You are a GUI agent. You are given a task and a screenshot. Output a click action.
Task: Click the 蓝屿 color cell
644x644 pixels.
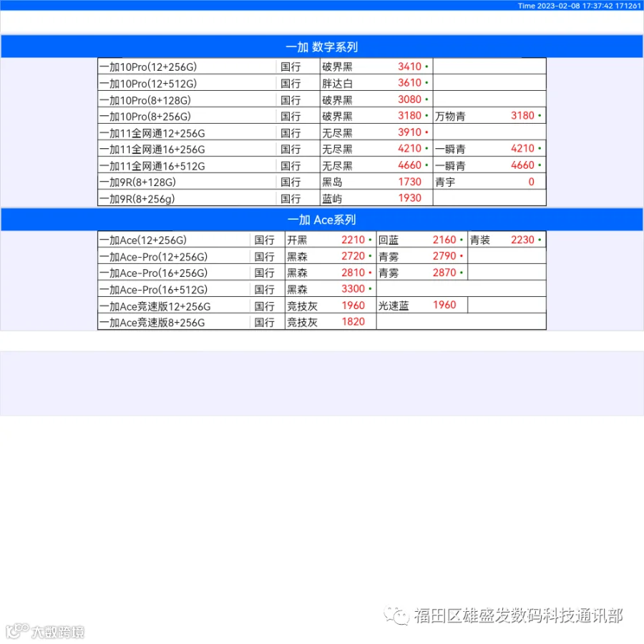(x=332, y=199)
